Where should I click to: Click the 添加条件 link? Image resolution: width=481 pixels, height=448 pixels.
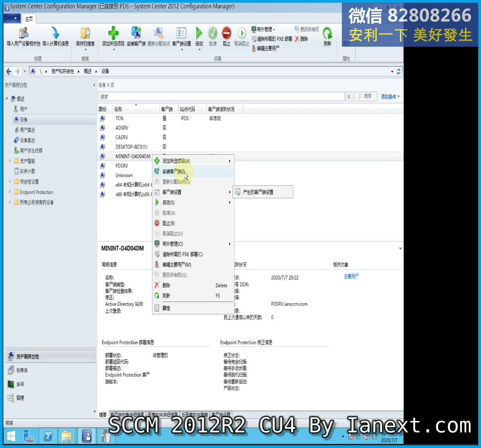tap(390, 97)
